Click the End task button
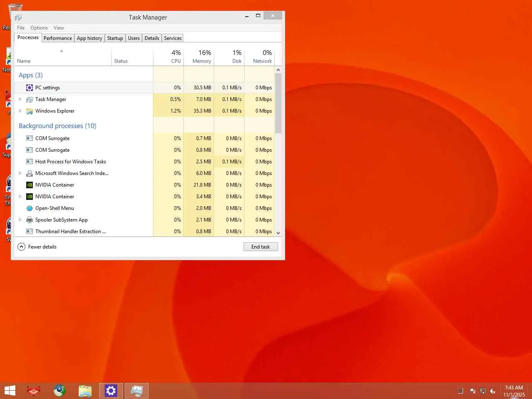 point(261,247)
